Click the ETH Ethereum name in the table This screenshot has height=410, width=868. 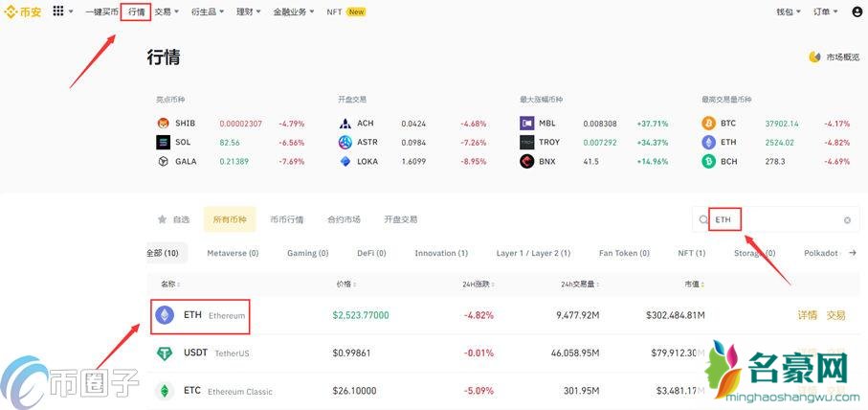pos(214,315)
